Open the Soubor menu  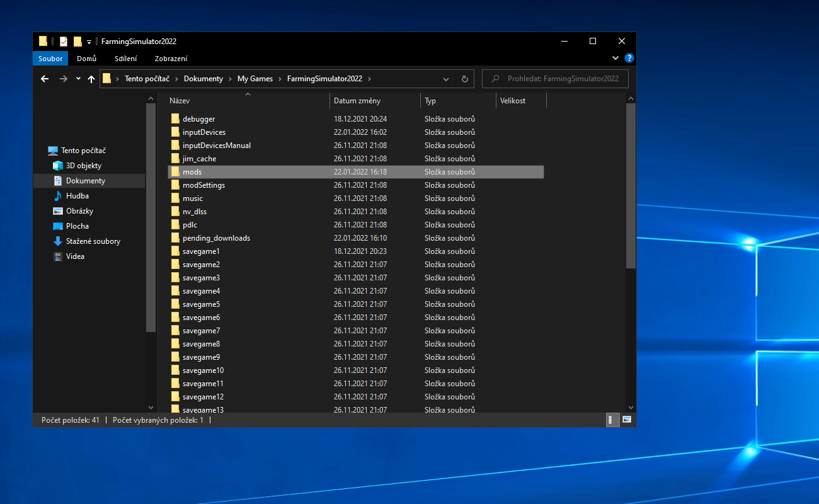point(50,59)
